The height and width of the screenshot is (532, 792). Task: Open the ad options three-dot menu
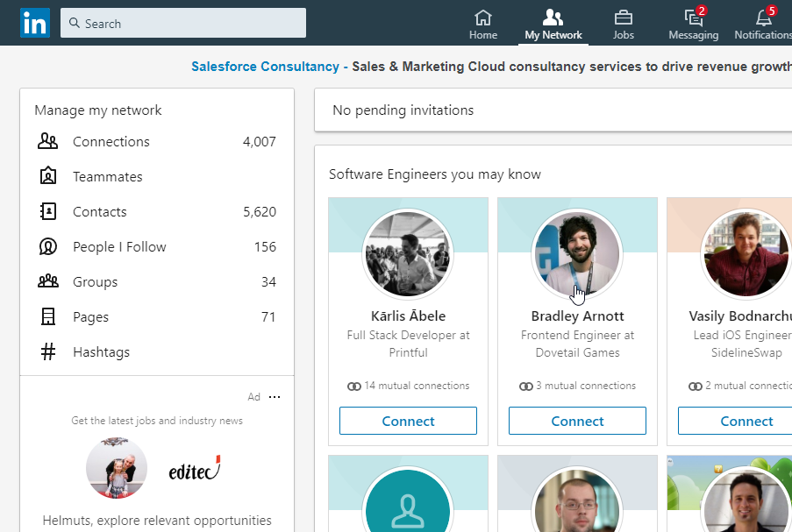coord(275,397)
